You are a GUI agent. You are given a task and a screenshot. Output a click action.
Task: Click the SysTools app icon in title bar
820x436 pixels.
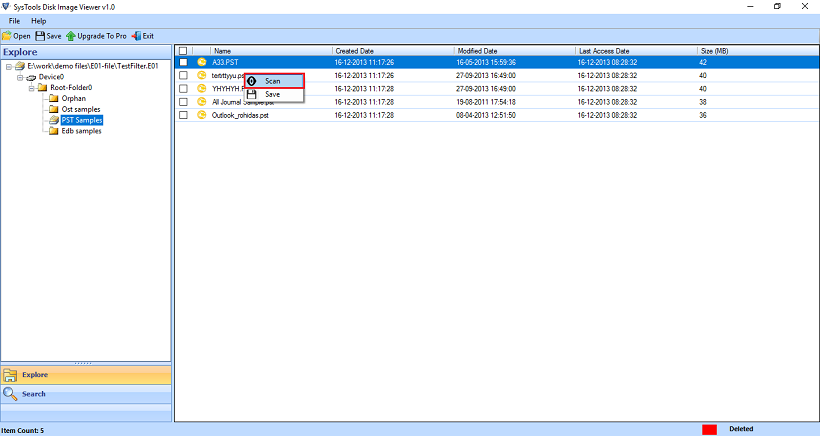[x=6, y=7]
